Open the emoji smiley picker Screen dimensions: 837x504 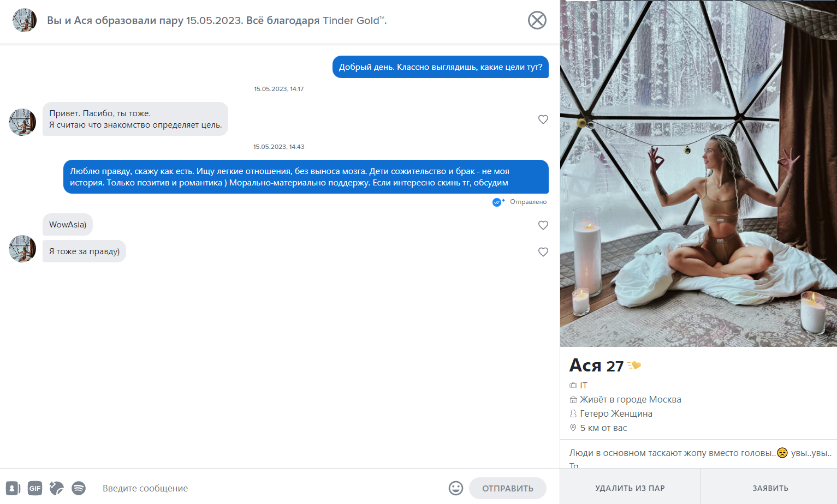coord(456,488)
